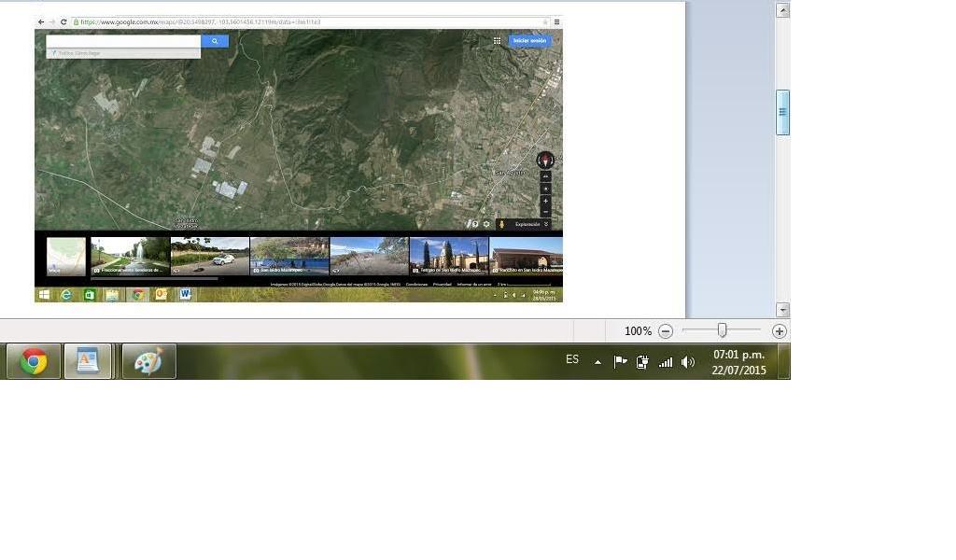
Task: Click the blue Google Maps search button
Action: pyautogui.click(x=215, y=41)
